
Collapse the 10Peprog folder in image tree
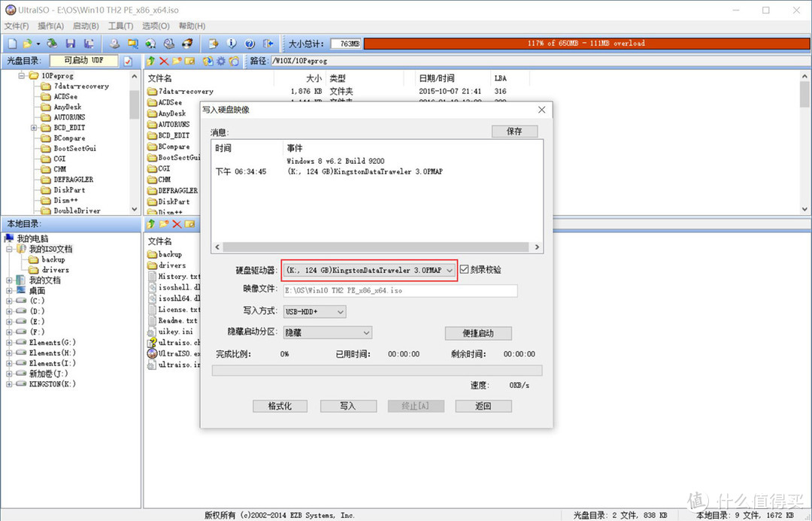point(22,76)
